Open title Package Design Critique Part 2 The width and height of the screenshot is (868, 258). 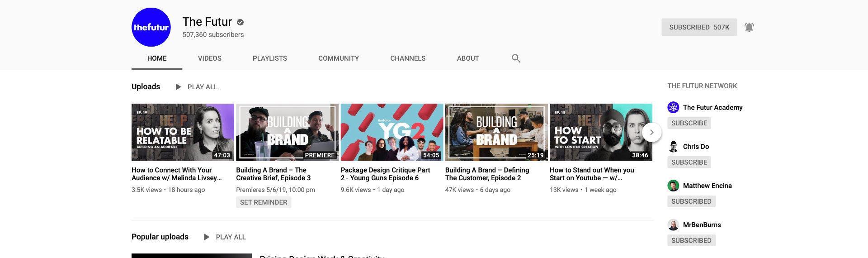(x=385, y=174)
